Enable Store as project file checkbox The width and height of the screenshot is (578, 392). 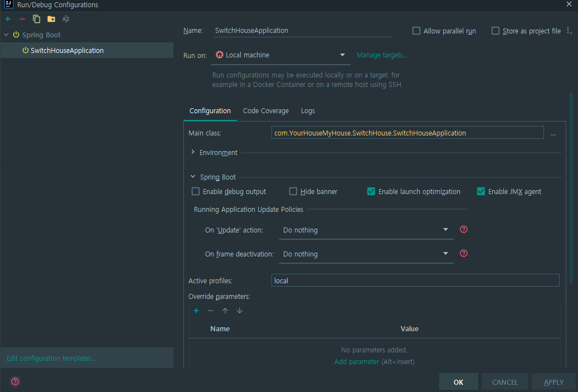tap(496, 31)
